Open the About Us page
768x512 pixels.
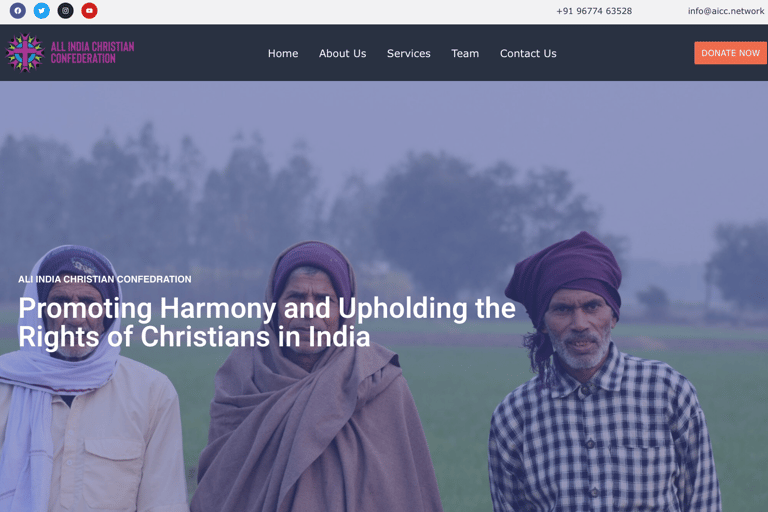pyautogui.click(x=342, y=53)
